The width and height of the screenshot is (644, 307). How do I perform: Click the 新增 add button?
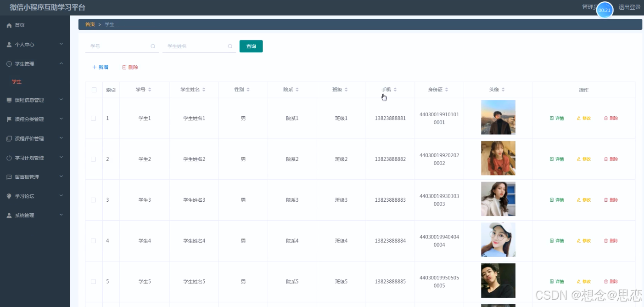click(x=101, y=68)
